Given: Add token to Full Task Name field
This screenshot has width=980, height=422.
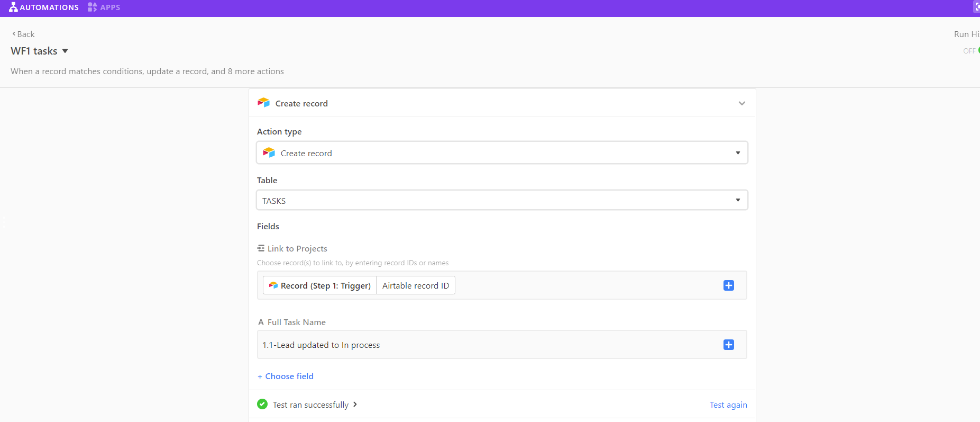Looking at the screenshot, I should click(x=728, y=345).
